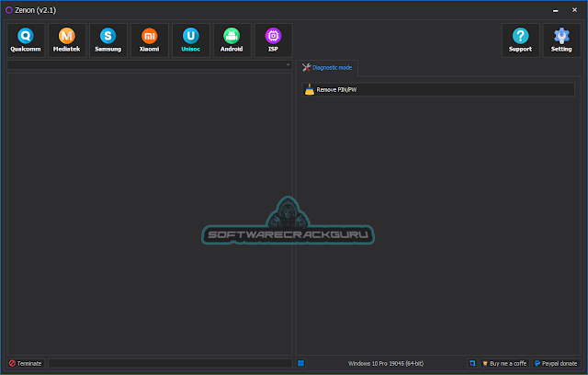Run the Remove PIN/PW operation

(438, 90)
